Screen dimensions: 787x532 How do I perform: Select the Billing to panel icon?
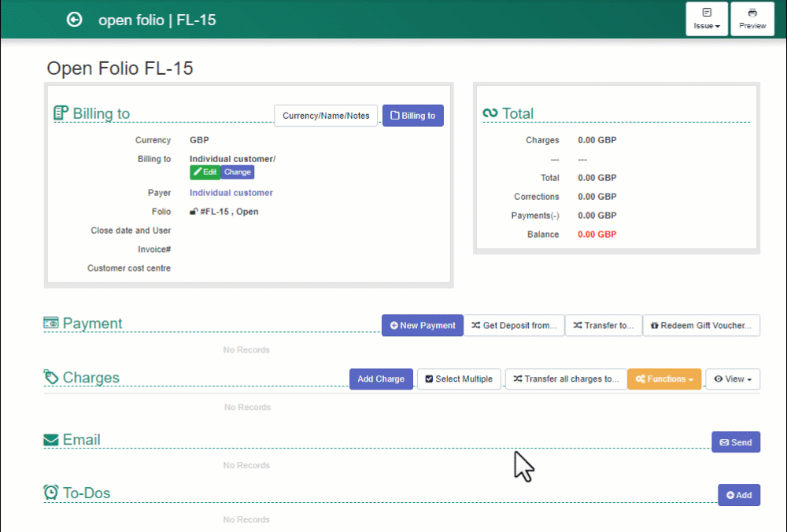[x=61, y=113]
